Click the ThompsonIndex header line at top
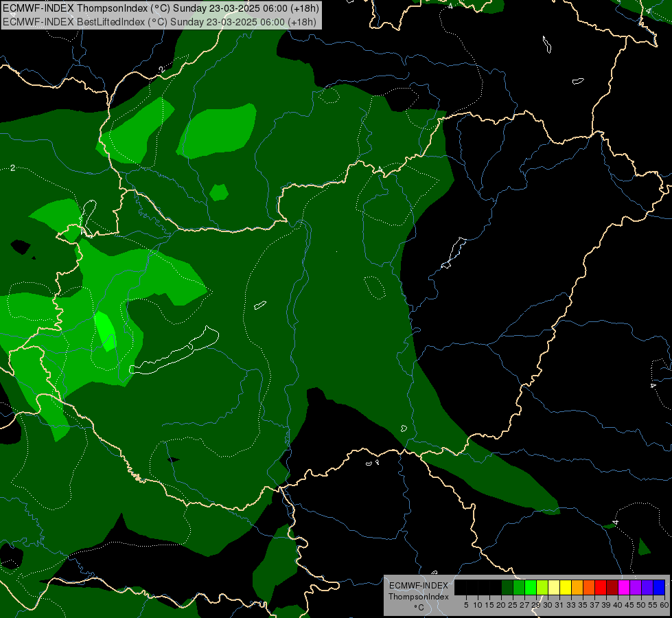672x618 pixels. [161, 8]
